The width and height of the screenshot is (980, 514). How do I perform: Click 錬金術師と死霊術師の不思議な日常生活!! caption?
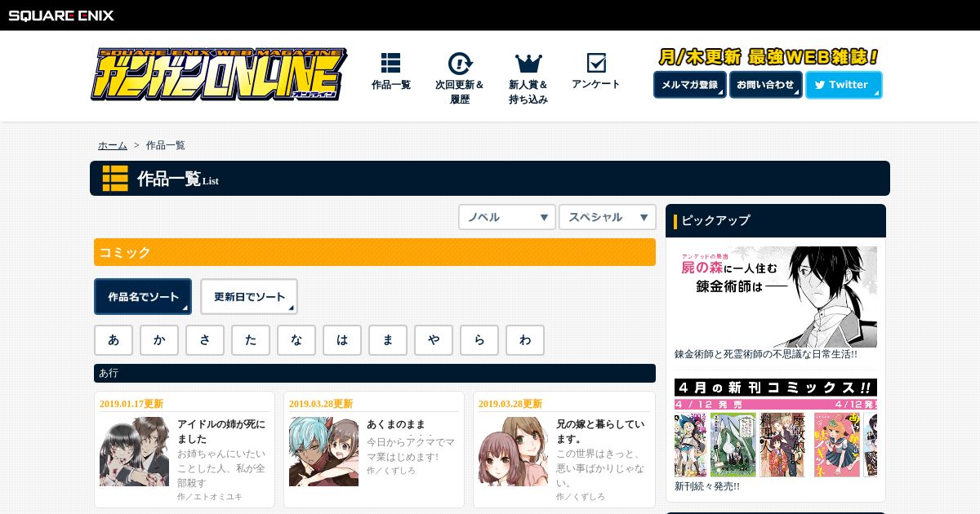click(x=766, y=355)
